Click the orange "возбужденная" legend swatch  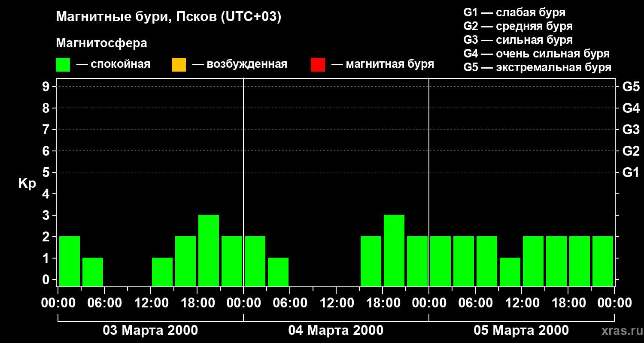(x=179, y=65)
